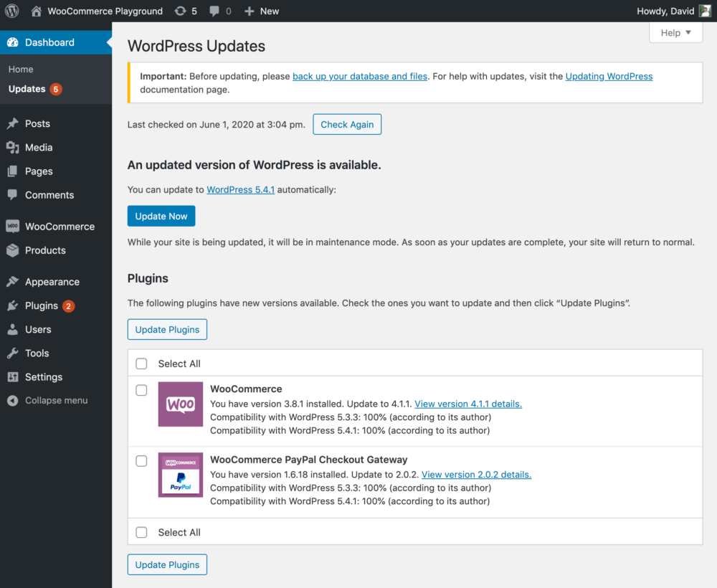Click the Update Now button for WordPress
Screen dimensions: 717x588
click(x=161, y=216)
